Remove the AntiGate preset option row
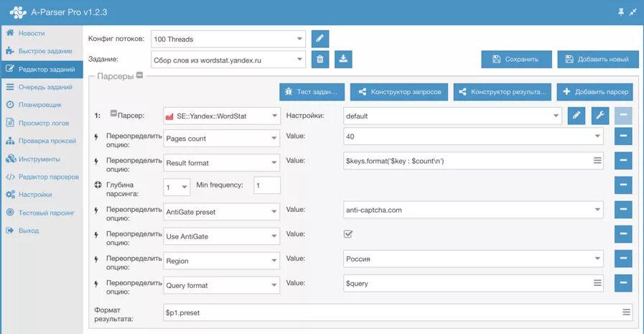The height and width of the screenshot is (334, 644). (623, 210)
